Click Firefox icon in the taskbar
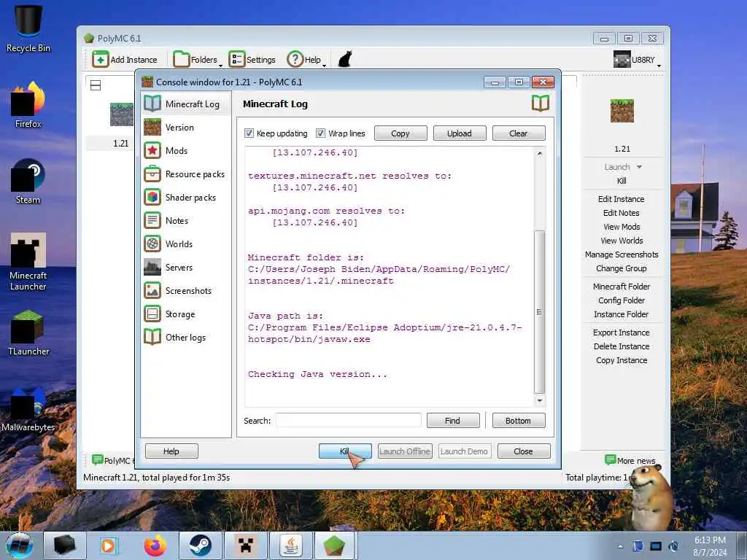The width and height of the screenshot is (747, 560). pyautogui.click(x=155, y=545)
